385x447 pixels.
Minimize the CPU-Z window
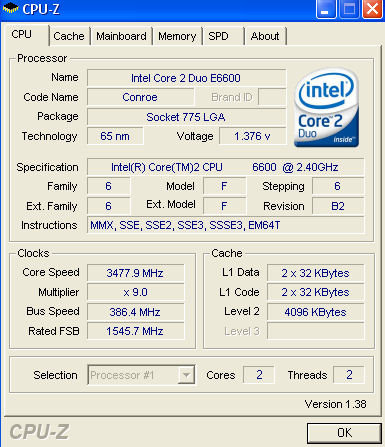[326, 9]
